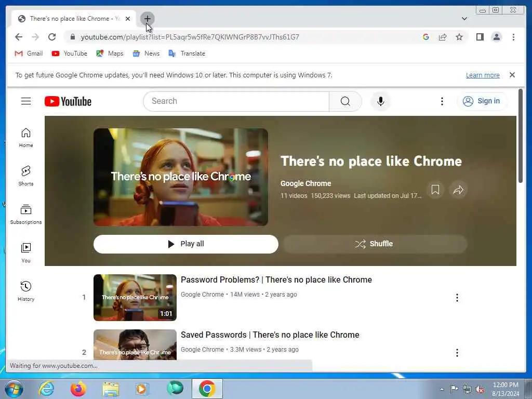Open the Chrome profile avatar menu
The width and height of the screenshot is (532, 399).
[496, 37]
